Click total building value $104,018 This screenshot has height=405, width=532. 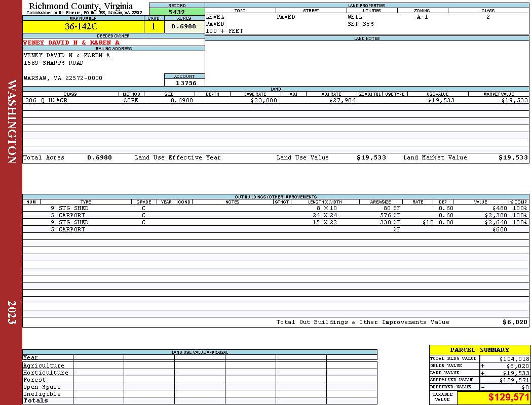pos(514,359)
